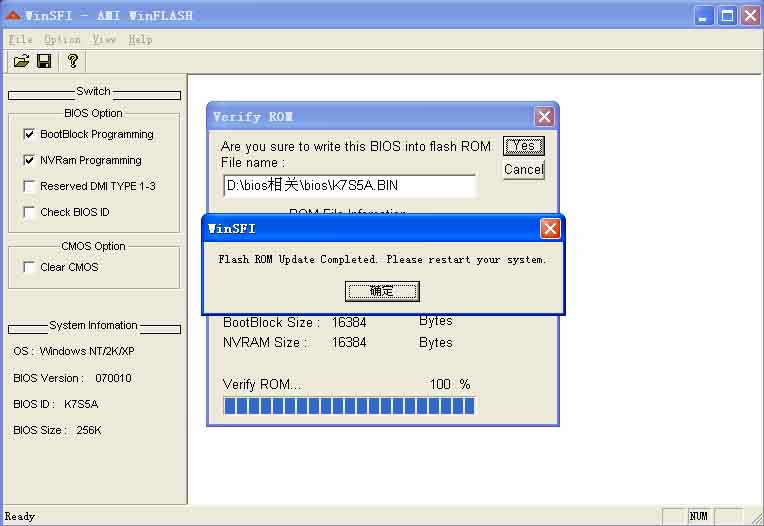The width and height of the screenshot is (764, 526).
Task: Click the BIOS Version 070010 value
Action: pos(113,378)
